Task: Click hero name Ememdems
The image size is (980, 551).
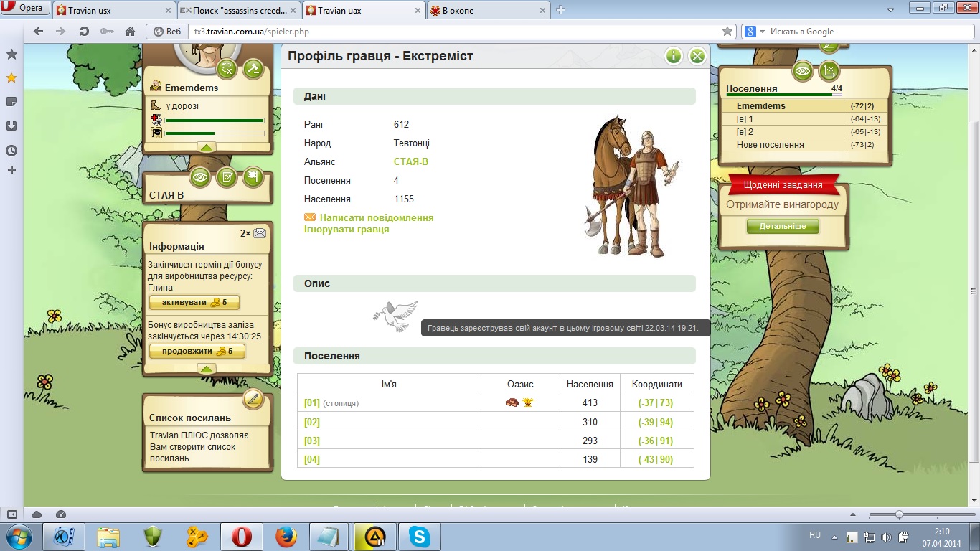Action: [192, 88]
